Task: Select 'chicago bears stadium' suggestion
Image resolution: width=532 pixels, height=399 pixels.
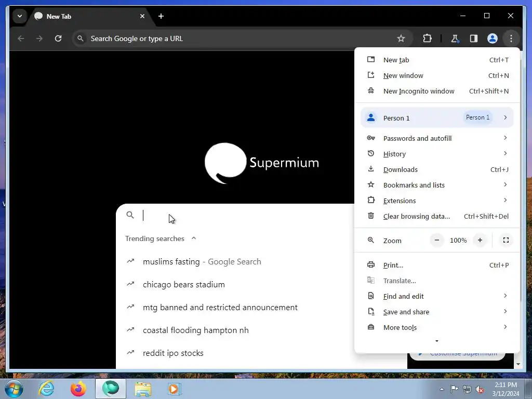Action: pyautogui.click(x=235, y=284)
